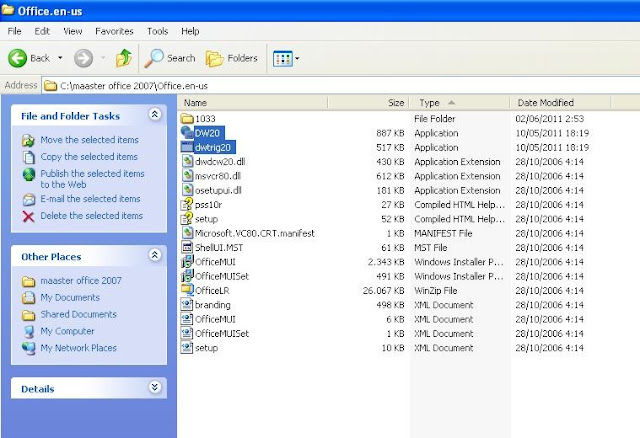Open the Tools menu
640x438 pixels.
158,31
